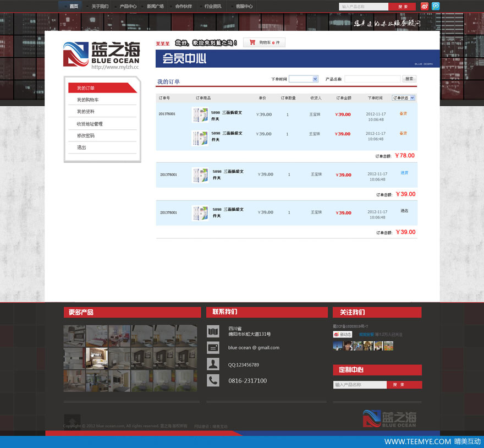The height and width of the screenshot is (448, 484).
Task: Open 订单状态 filter dropdown
Action: tap(404, 98)
